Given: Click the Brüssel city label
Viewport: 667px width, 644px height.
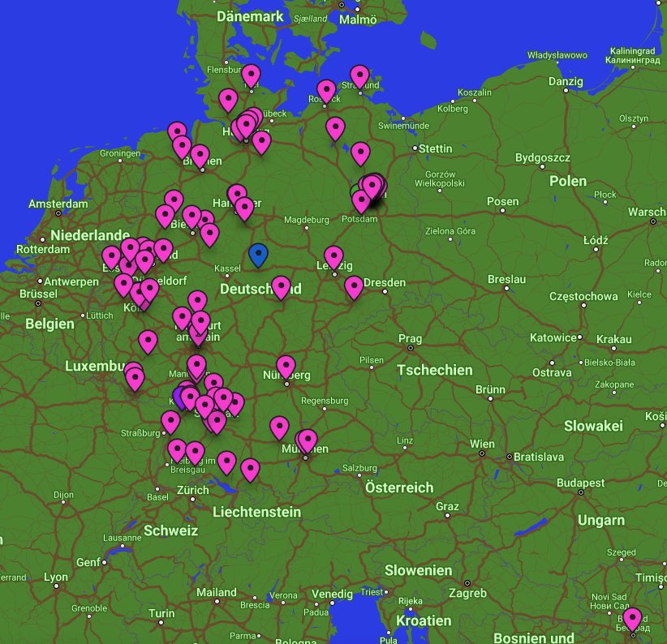Looking at the screenshot, I should click(x=38, y=294).
